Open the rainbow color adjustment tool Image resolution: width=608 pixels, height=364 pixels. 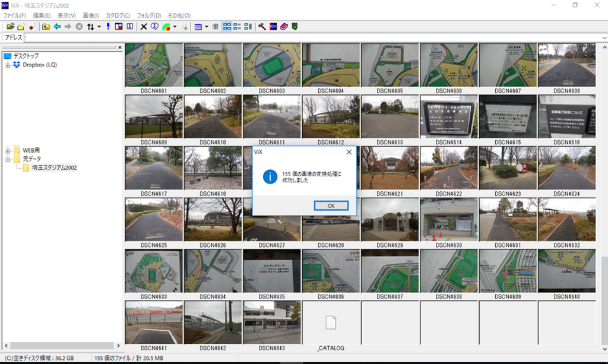click(x=166, y=27)
